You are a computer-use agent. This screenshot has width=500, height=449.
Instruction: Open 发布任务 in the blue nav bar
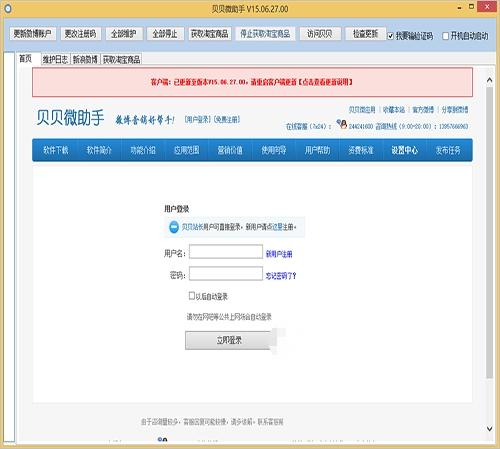tap(448, 150)
